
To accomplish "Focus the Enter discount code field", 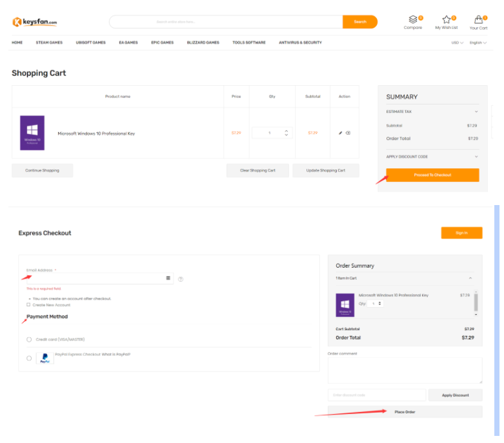I will [x=377, y=395].
